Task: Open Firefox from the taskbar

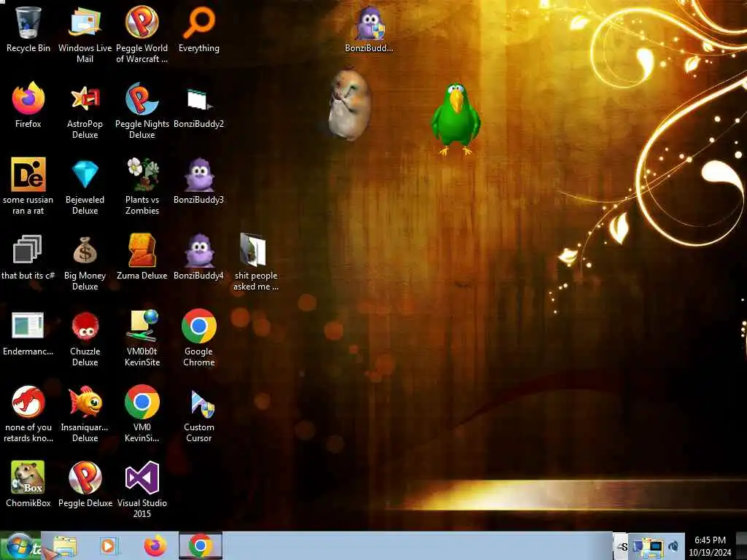Action: pyautogui.click(x=156, y=545)
